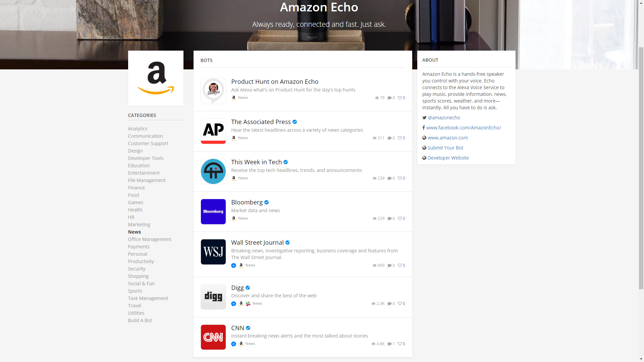Click Slack platform icon on Digg row
644x362 pixels.
(248, 304)
